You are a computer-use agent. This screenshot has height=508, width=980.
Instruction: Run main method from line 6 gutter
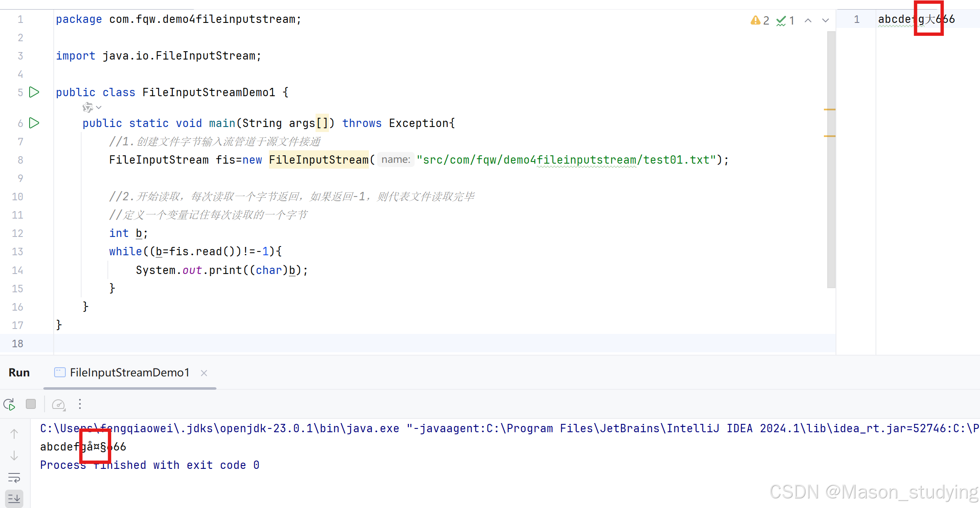(x=34, y=123)
